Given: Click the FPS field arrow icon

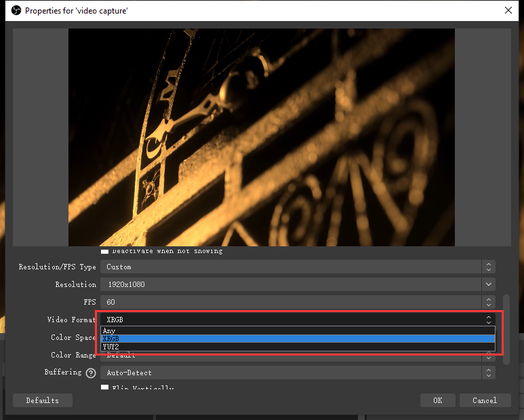Looking at the screenshot, I should click(x=489, y=302).
